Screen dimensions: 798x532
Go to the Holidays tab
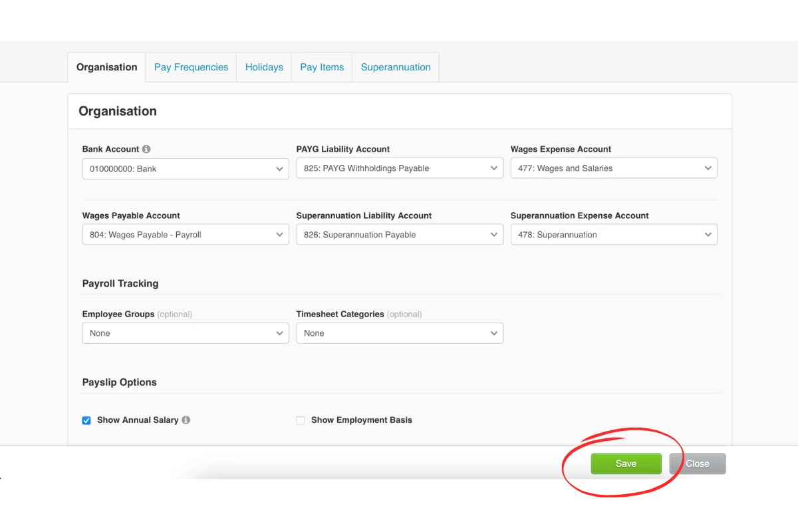point(264,67)
